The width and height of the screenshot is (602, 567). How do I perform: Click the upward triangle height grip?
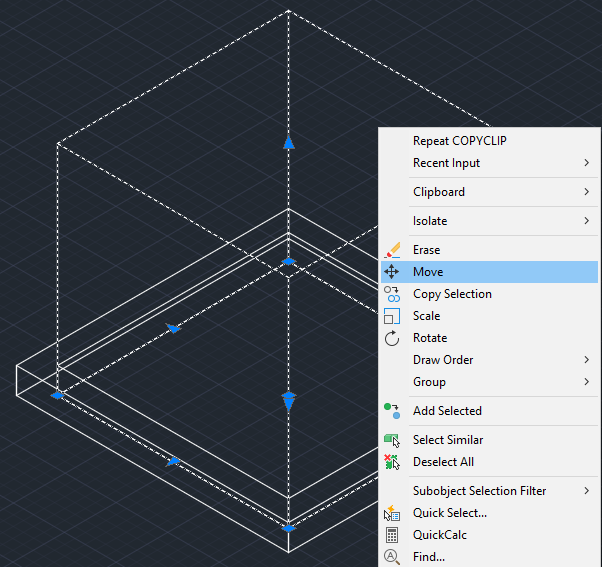click(x=289, y=142)
